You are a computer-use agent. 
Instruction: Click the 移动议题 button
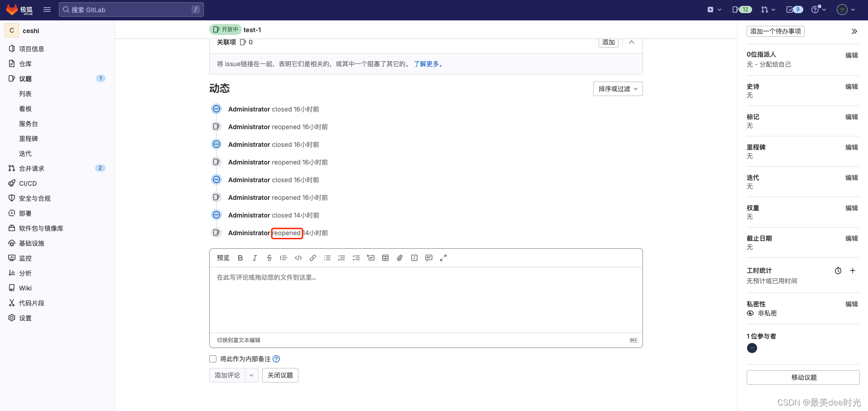point(802,377)
